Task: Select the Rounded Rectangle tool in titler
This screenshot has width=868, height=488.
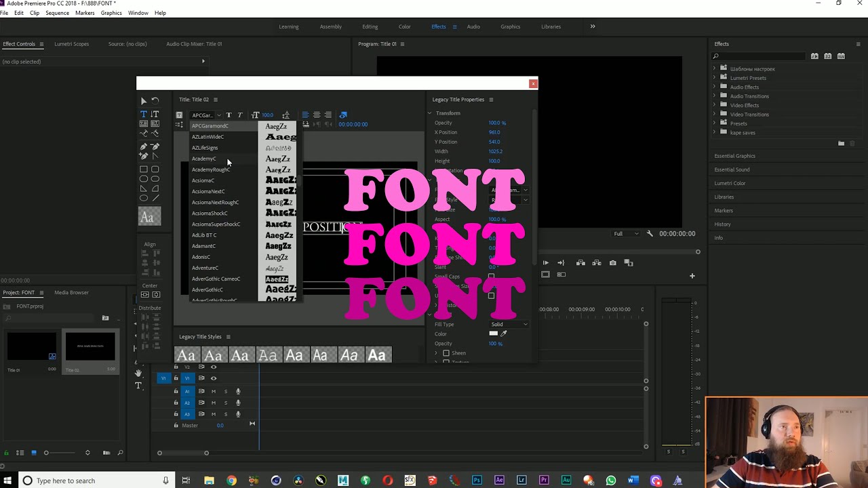Action: coord(155,169)
